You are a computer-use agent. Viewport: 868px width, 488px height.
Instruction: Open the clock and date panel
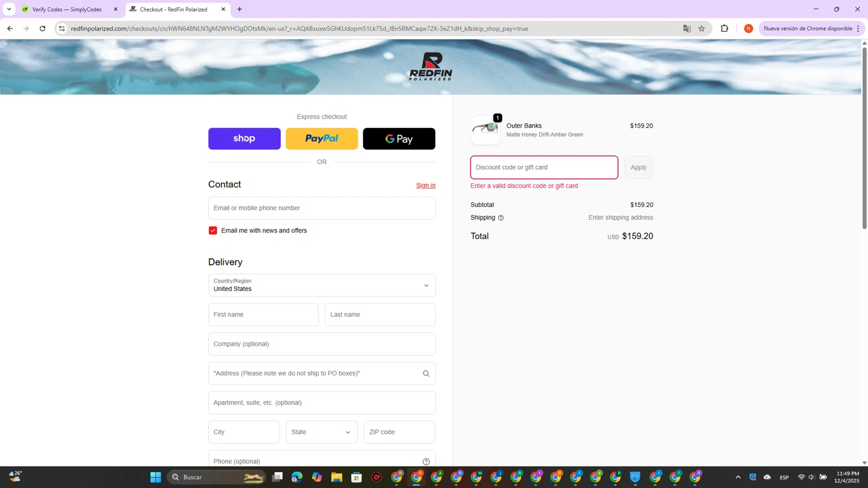click(847, 477)
